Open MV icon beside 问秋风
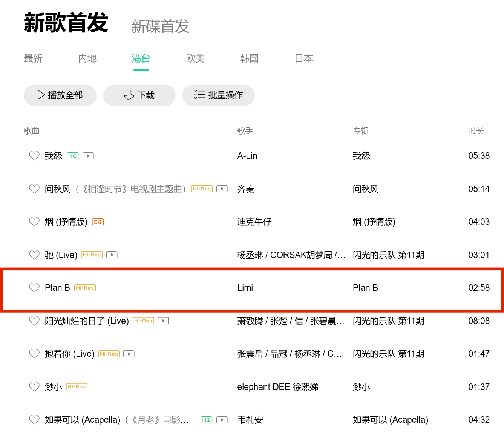This screenshot has width=504, height=434. click(222, 189)
